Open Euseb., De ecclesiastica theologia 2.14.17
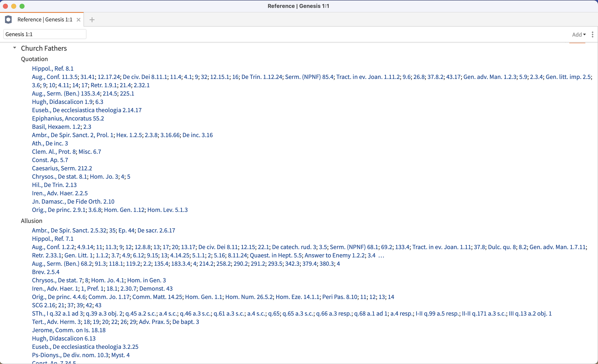This screenshot has height=364, width=598. tap(87, 110)
